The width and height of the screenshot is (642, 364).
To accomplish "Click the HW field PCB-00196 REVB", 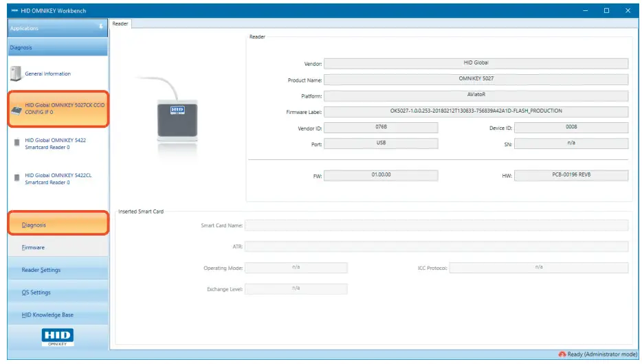I will [x=571, y=175].
